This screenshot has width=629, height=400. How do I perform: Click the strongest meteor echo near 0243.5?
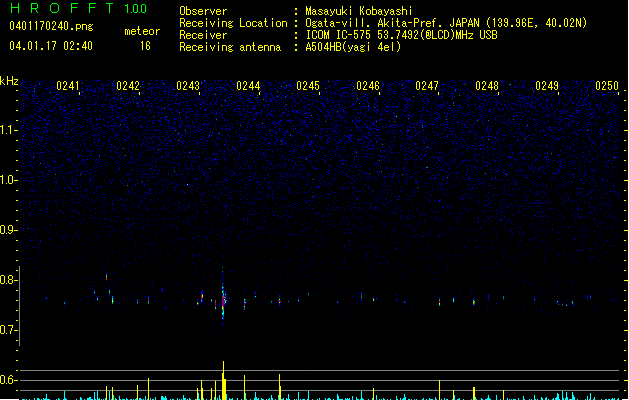[x=223, y=299]
